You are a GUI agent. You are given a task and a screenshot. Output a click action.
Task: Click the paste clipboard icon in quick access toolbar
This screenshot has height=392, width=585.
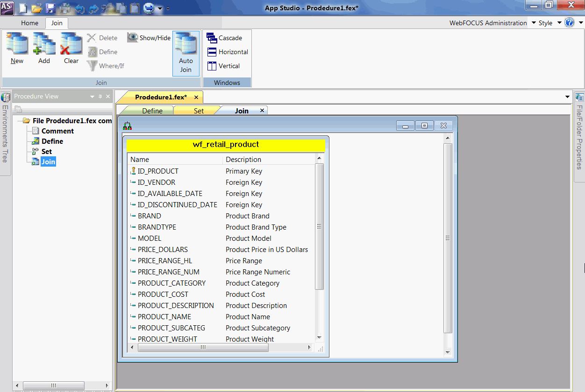coord(135,8)
